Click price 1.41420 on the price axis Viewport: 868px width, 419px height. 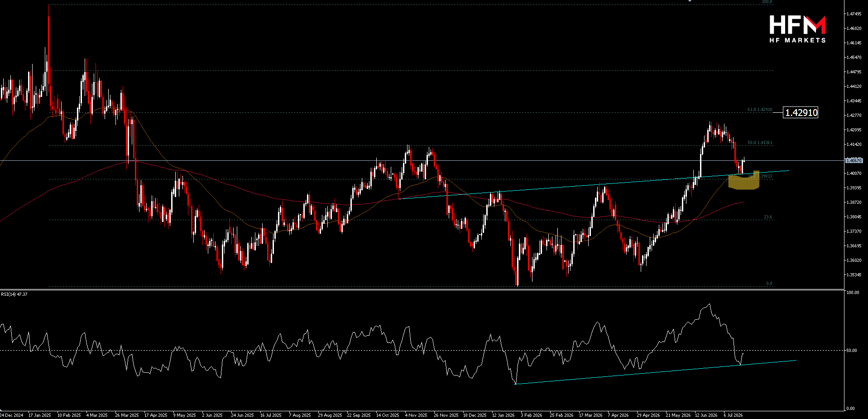[854, 144]
